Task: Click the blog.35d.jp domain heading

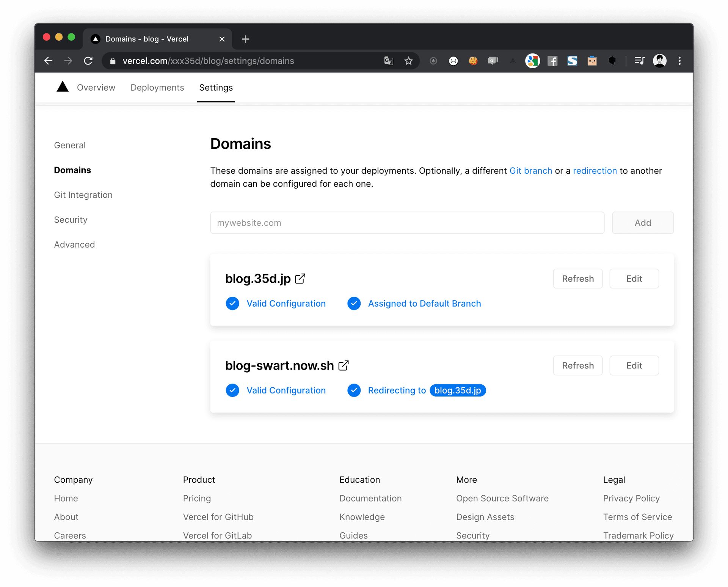Action: (258, 279)
